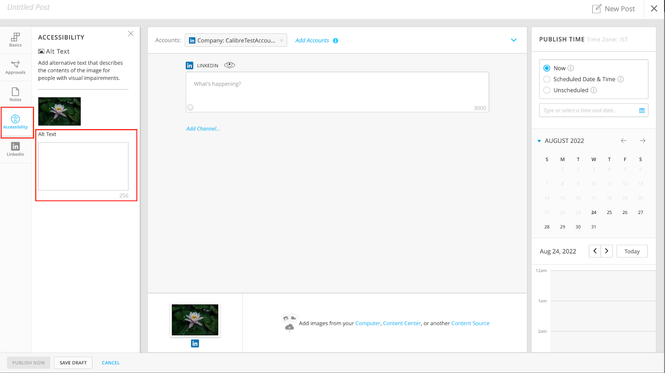Pick August 31 in calendar
The image size is (665, 373).
click(x=594, y=227)
